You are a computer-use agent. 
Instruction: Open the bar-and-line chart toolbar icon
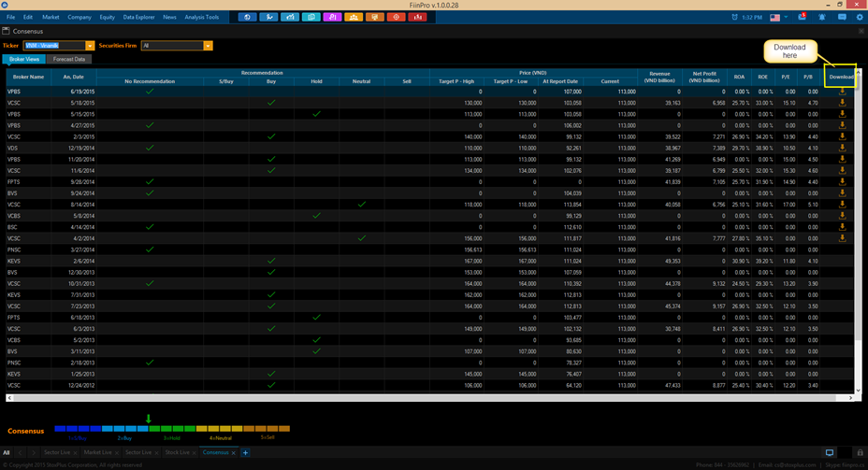[290, 17]
